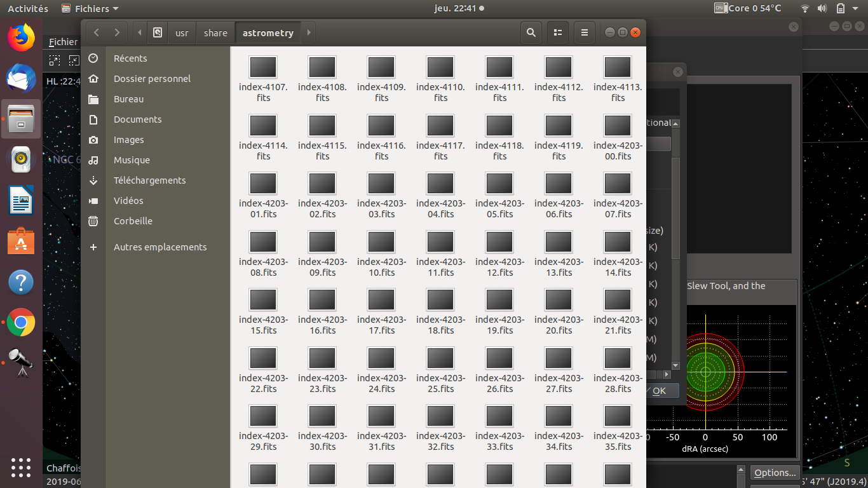Viewport: 868px width, 488px height.
Task: Select the file index-4113.fits
Action: [x=618, y=78]
